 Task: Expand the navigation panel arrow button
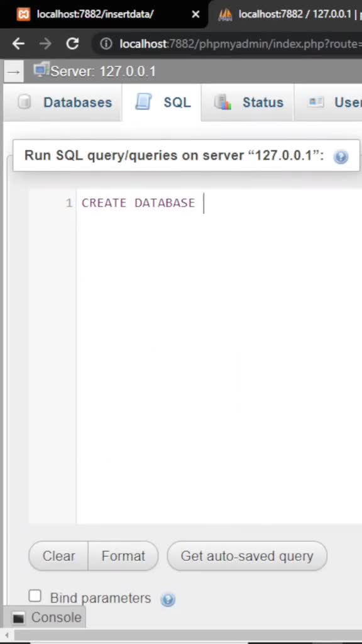(14, 72)
